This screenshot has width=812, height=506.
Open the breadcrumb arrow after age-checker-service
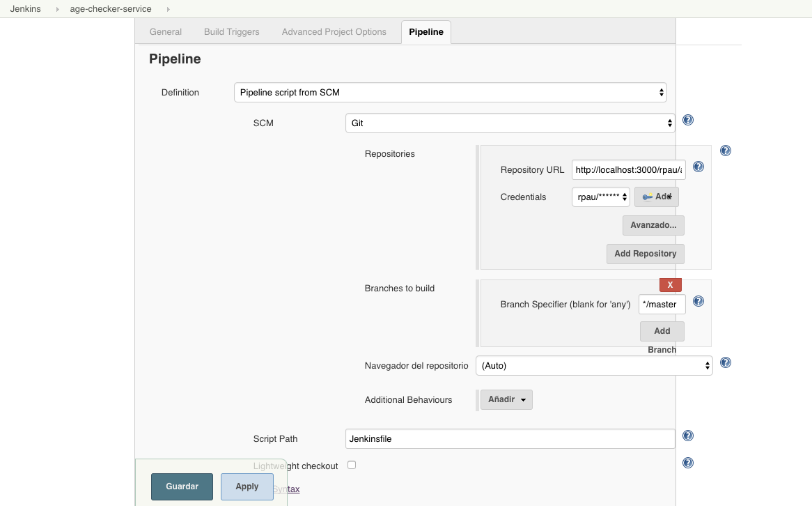pyautogui.click(x=169, y=9)
